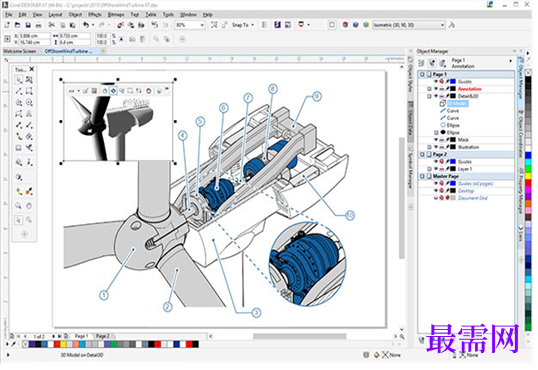Expand the Illustration layer node
Image resolution: width=538 pixels, height=370 pixels.
pos(429,147)
